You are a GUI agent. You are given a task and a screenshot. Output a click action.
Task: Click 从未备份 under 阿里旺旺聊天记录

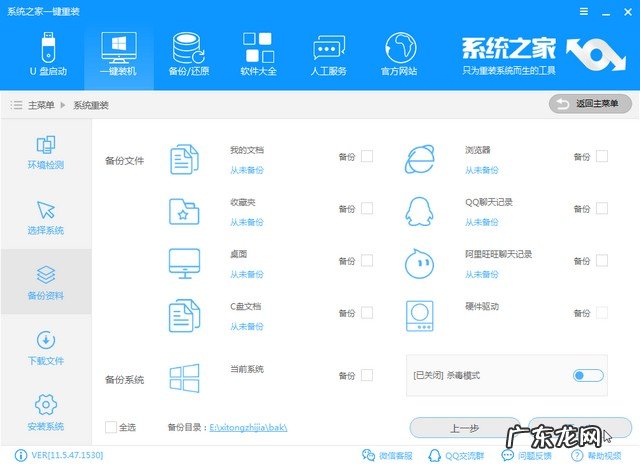tap(482, 275)
